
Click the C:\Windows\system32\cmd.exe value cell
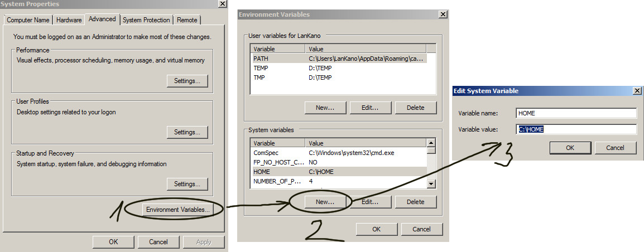pos(352,153)
